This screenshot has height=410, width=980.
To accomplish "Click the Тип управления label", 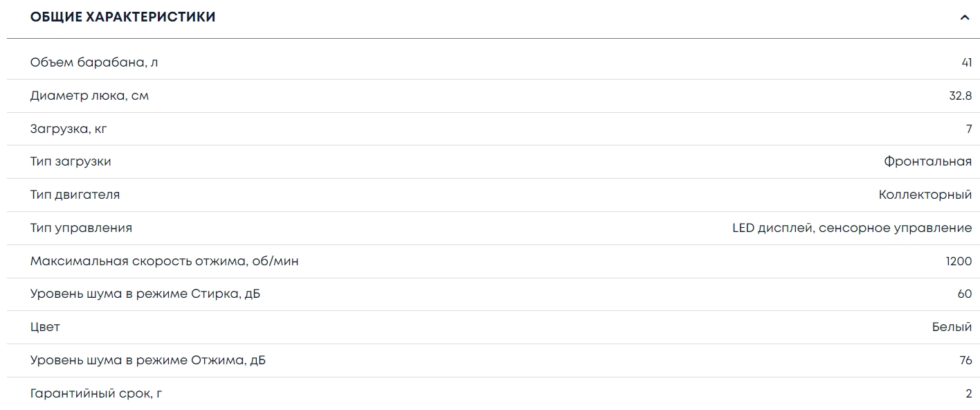I will click(81, 228).
